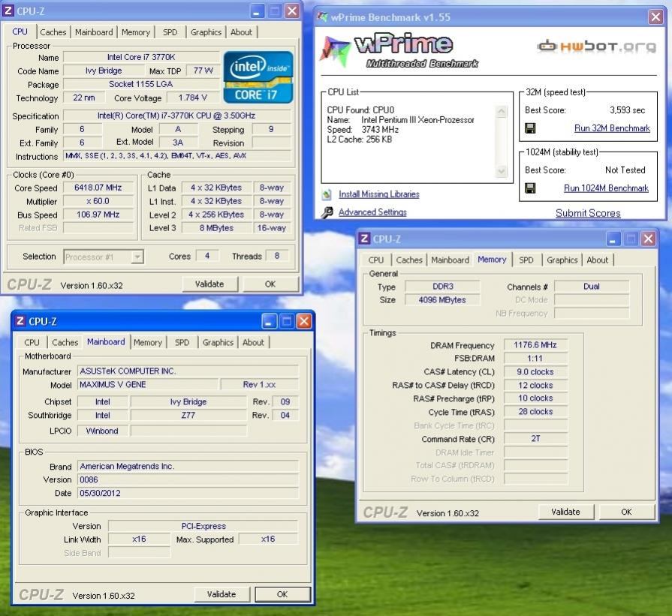Click the Multiplier value x 60.0
Image resolution: width=672 pixels, height=616 pixels.
click(98, 201)
